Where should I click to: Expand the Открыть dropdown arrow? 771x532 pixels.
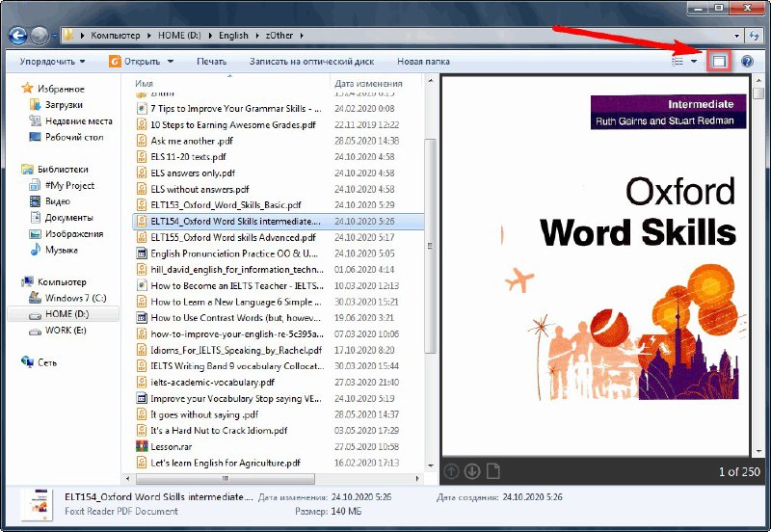tap(171, 62)
